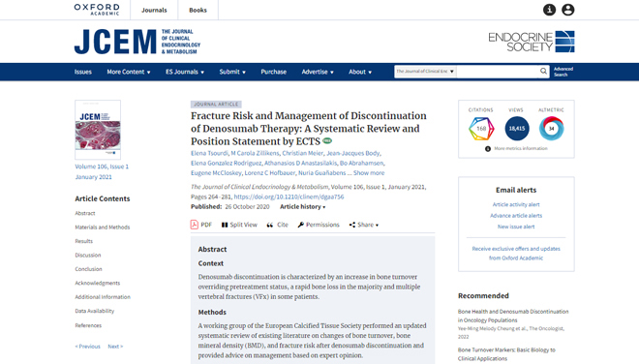Image resolution: width=639 pixels, height=364 pixels.
Task: Subscribe to Advance article alerts
Action: 516,216
